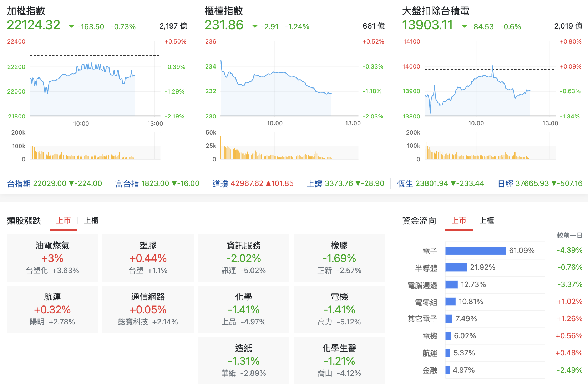Open the 電機 sector card showing -1.41%
Screen dimensions: 588x389
pos(339,309)
